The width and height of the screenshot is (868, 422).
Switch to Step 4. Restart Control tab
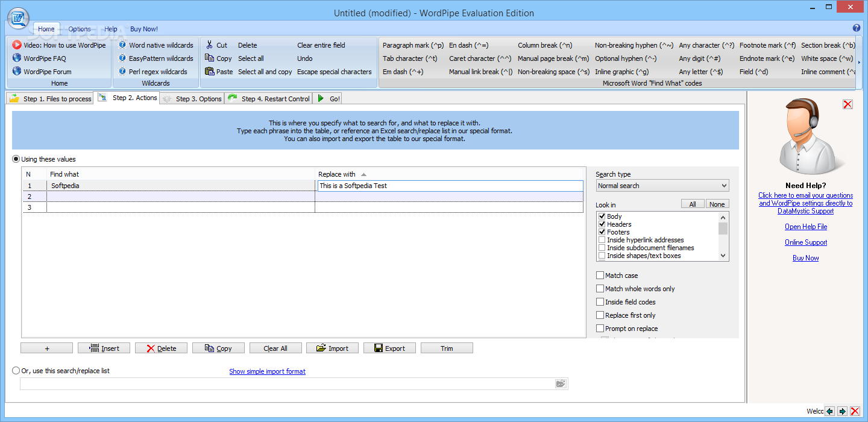click(268, 98)
